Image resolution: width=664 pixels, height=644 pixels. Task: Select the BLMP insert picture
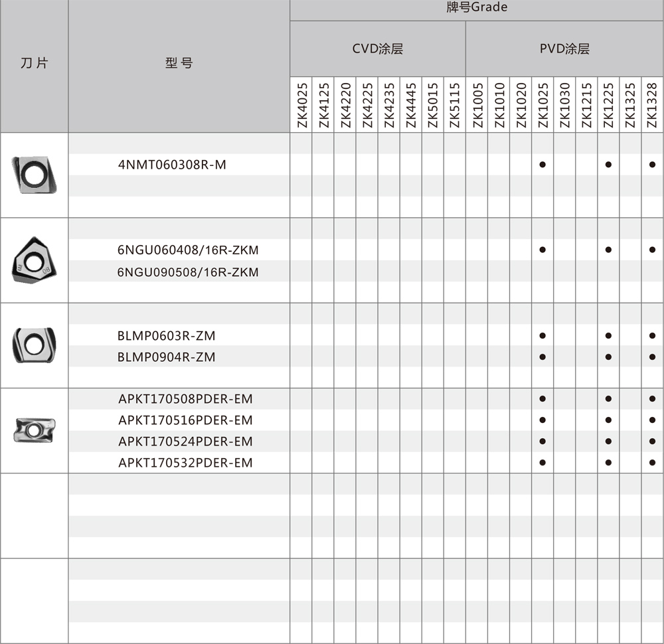pos(35,345)
